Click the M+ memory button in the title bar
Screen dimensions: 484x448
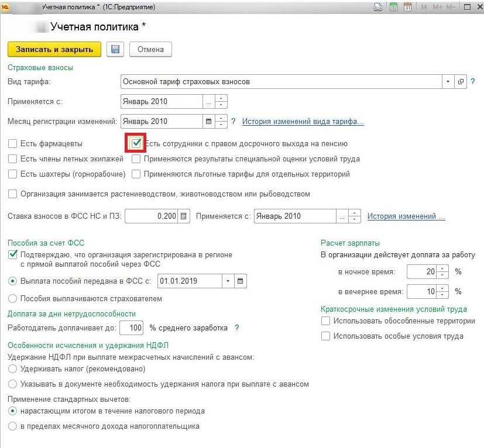(x=437, y=7)
